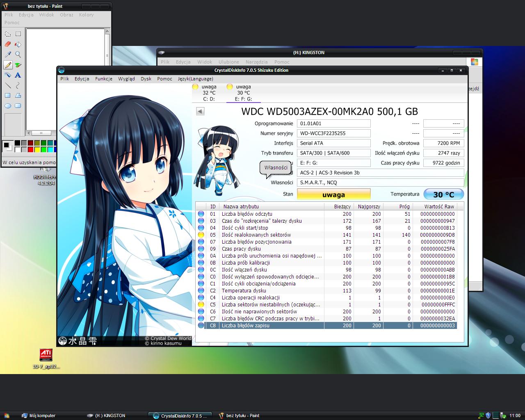The image size is (525, 420).
Task: Pick the yellow color swatch in Paint palette
Action: pos(37,149)
